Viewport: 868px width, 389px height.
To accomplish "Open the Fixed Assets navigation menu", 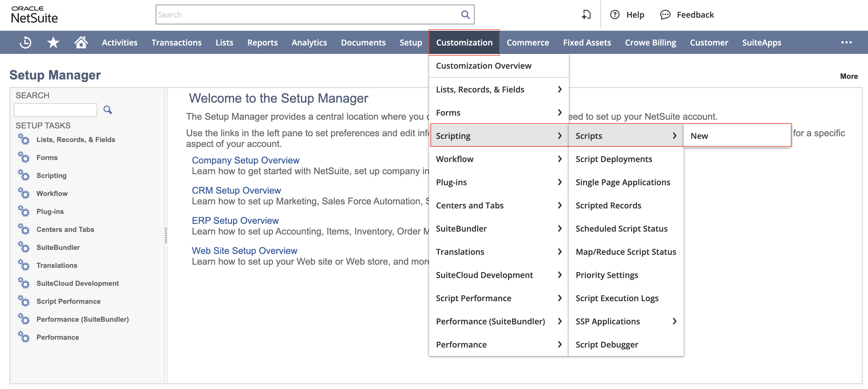I will [x=587, y=42].
